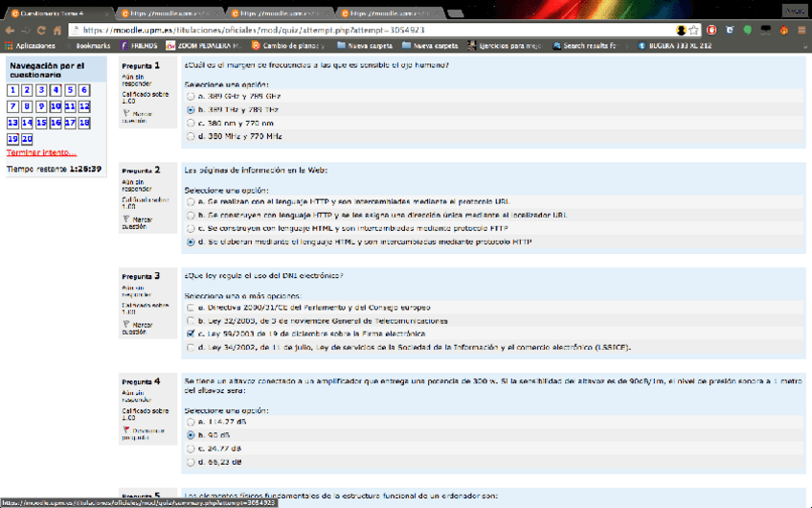Image resolution: width=812 pixels, height=508 pixels.
Task: Choose option a. 114,77 dB in question 4
Action: click(191, 421)
